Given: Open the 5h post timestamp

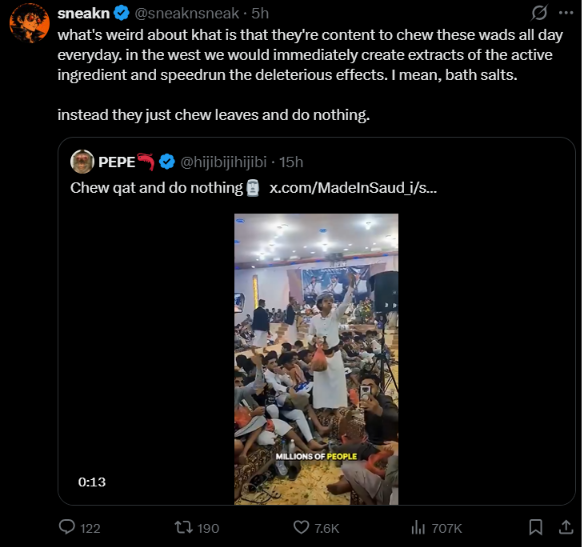Looking at the screenshot, I should click(260, 13).
